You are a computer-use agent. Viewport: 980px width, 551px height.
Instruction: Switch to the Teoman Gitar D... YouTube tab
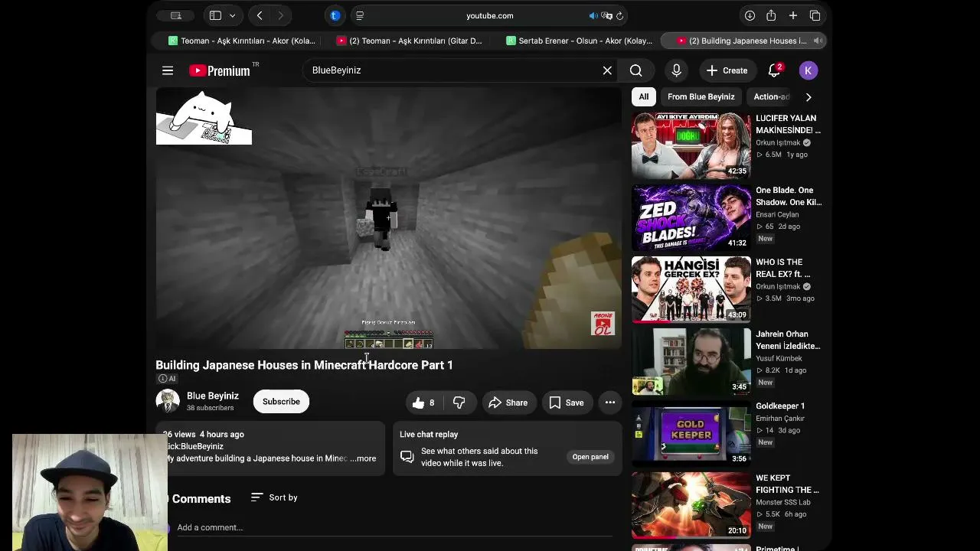(410, 41)
